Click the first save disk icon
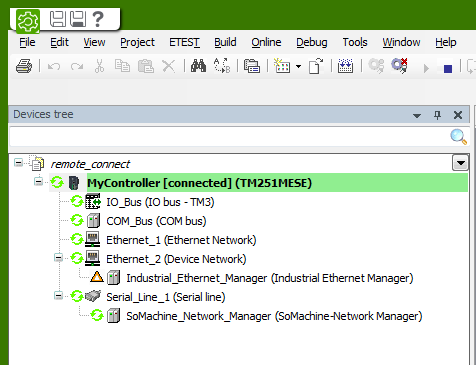476x365 pixels. (58, 19)
